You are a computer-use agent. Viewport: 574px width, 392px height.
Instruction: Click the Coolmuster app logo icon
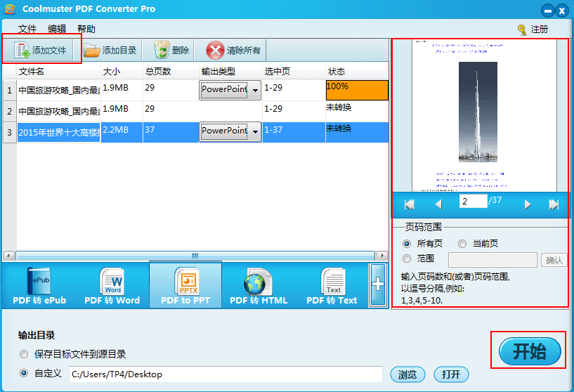coord(10,9)
